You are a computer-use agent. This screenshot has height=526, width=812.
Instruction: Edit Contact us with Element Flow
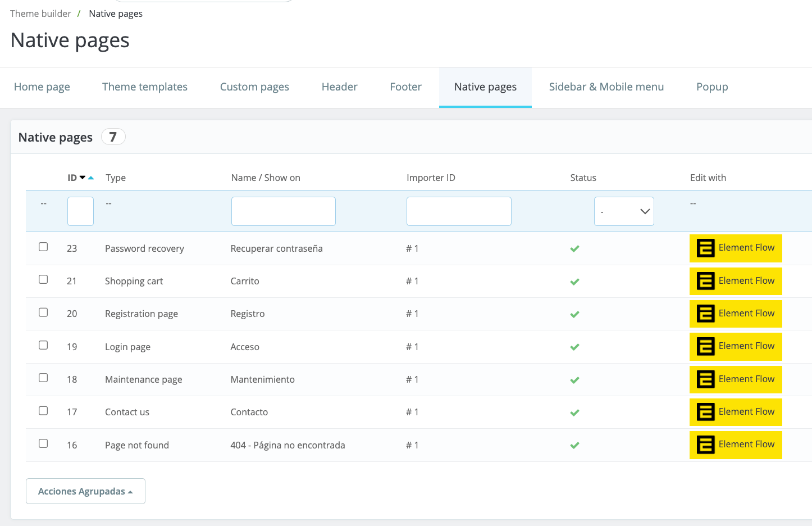coord(736,412)
